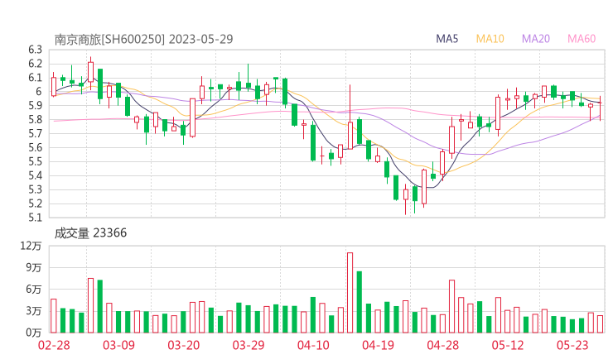Click the 3万 volume axis label
Screen dimensions: 613x364
[x=34, y=311]
